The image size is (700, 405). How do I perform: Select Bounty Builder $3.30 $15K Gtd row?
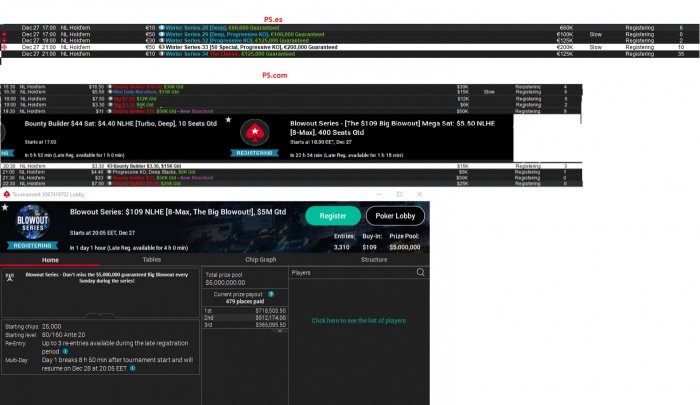point(291,166)
